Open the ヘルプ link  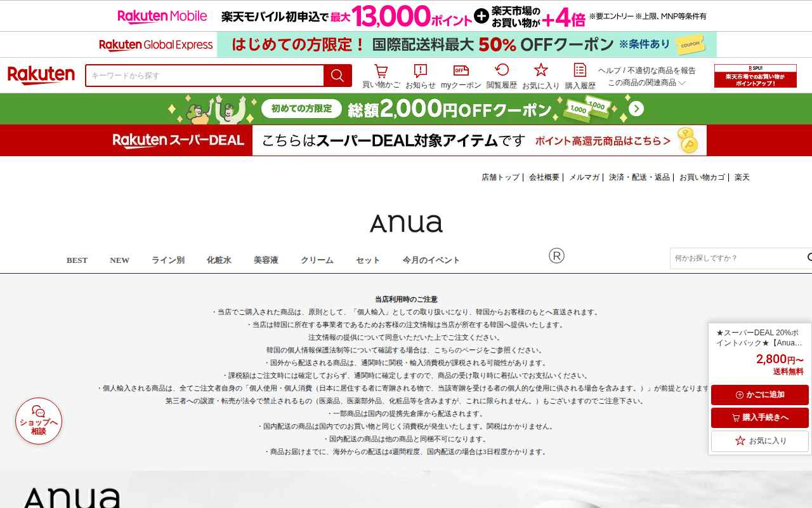[x=610, y=70]
